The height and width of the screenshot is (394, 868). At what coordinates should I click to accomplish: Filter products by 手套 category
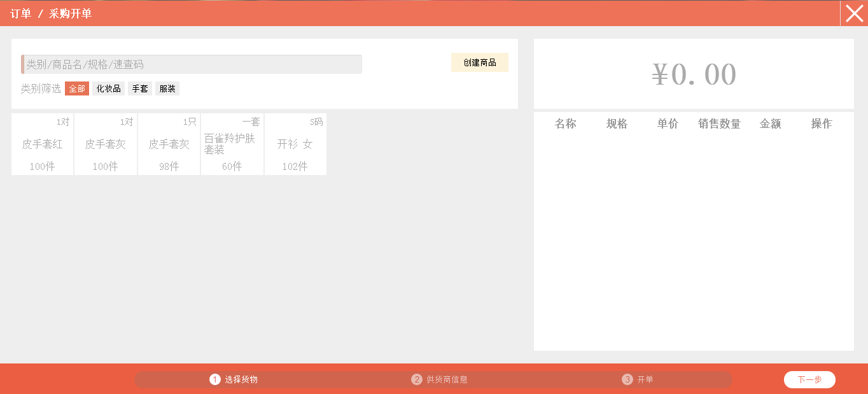coord(140,89)
